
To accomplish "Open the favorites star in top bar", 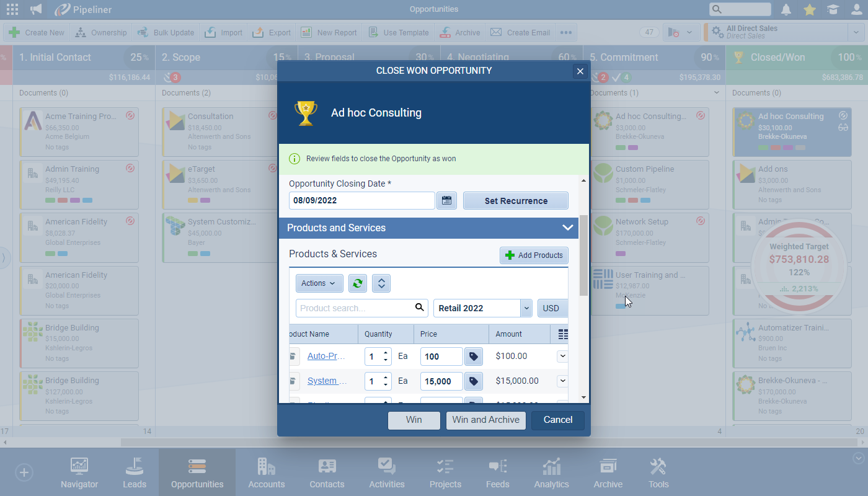I will tap(809, 9).
